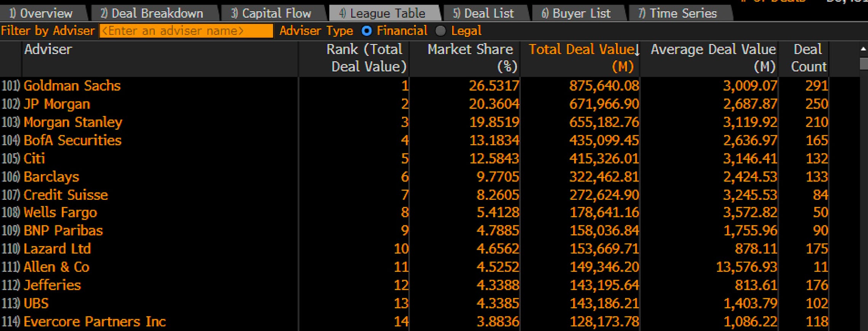This screenshot has height=331, width=868.
Task: Click Evercore deal count 118
Action: 817,322
